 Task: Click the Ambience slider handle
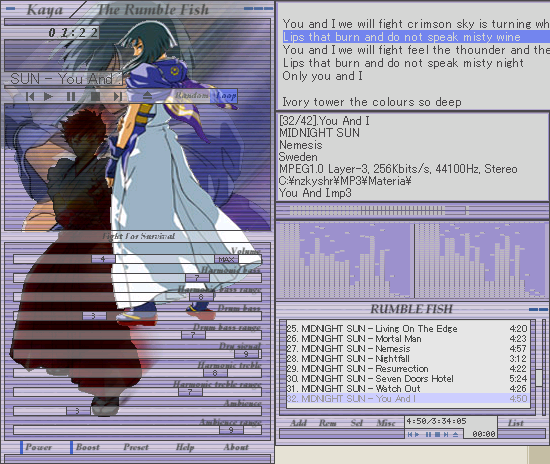[x=78, y=411]
